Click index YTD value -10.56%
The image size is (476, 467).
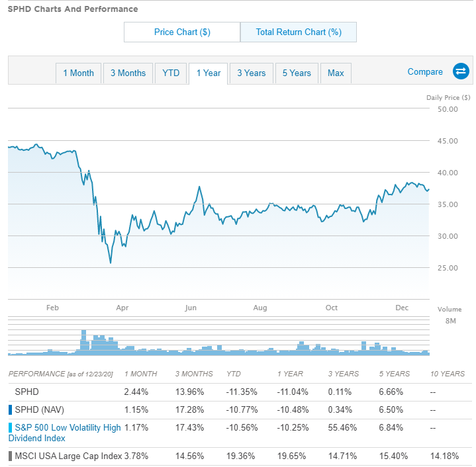tap(242, 427)
